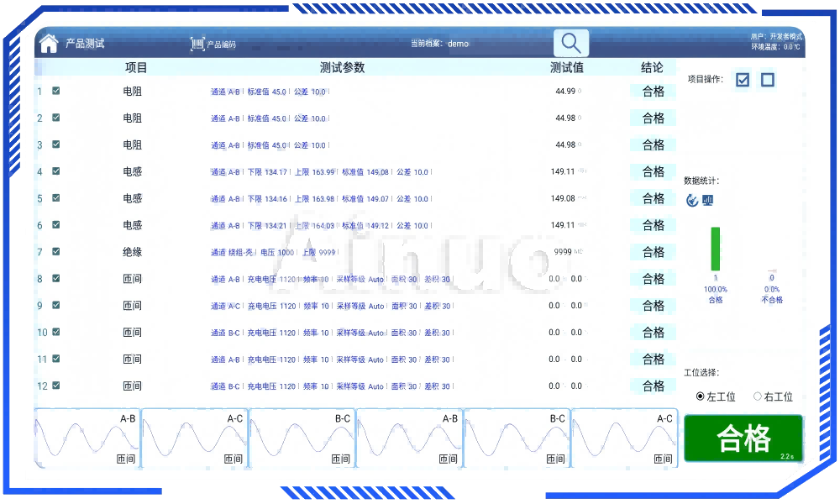
Task: Open the A-B waveform thumbnail at bottom left
Action: 87,437
